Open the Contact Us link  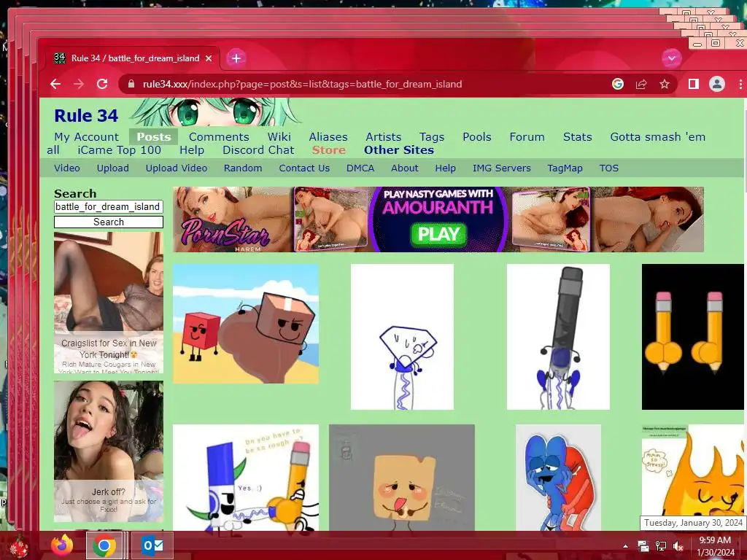click(x=304, y=168)
